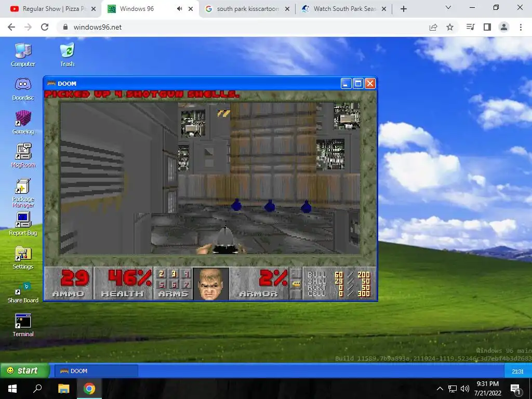Go back in browser history
Screen dimensions: 532x399
(x=11, y=27)
